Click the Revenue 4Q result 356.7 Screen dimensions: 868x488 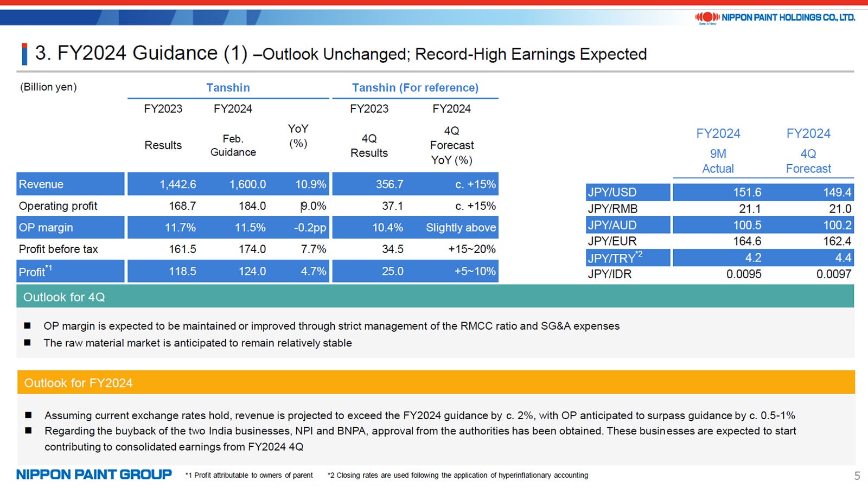pos(390,184)
